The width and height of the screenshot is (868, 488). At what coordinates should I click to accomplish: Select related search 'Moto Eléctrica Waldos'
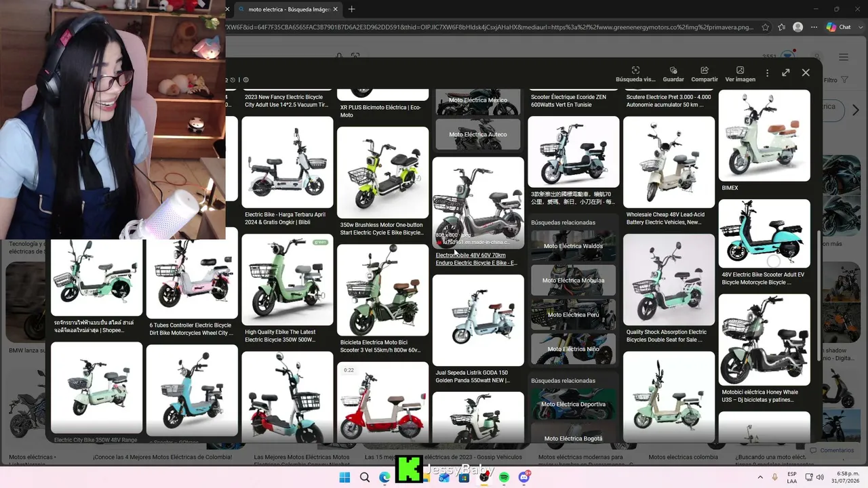[x=573, y=246]
